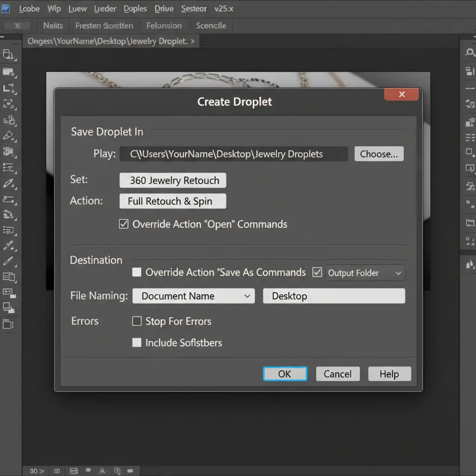Switch to the Scencile tab

pyautogui.click(x=211, y=26)
